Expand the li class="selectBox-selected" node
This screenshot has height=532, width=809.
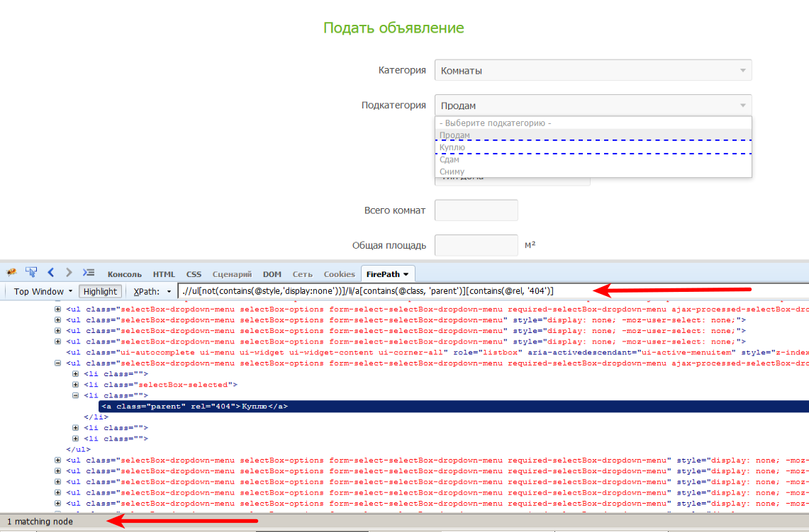[x=75, y=385]
